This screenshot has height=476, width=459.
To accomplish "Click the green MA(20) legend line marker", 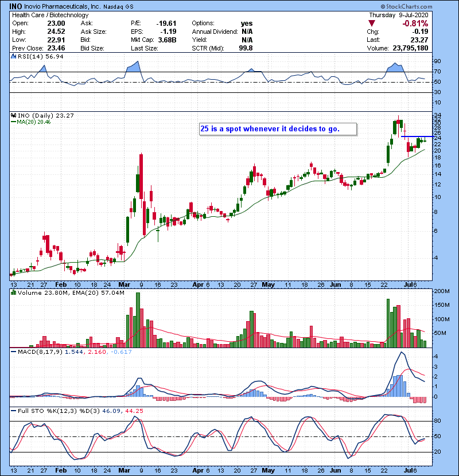I will [13, 122].
